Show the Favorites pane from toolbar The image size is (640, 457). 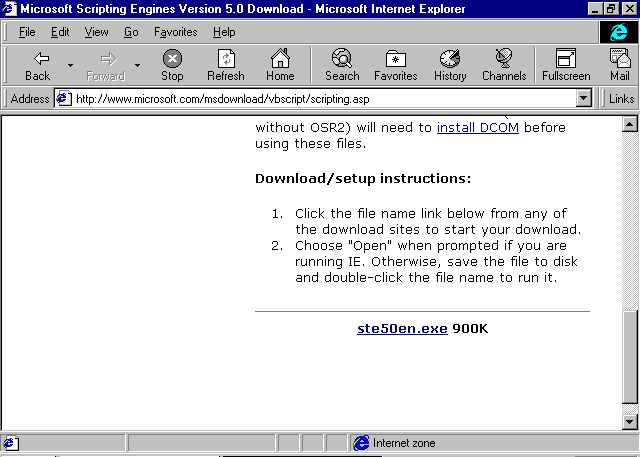pos(396,65)
